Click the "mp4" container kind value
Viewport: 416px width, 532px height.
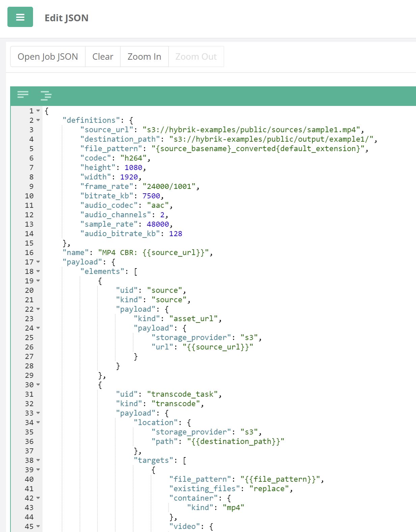click(x=233, y=508)
